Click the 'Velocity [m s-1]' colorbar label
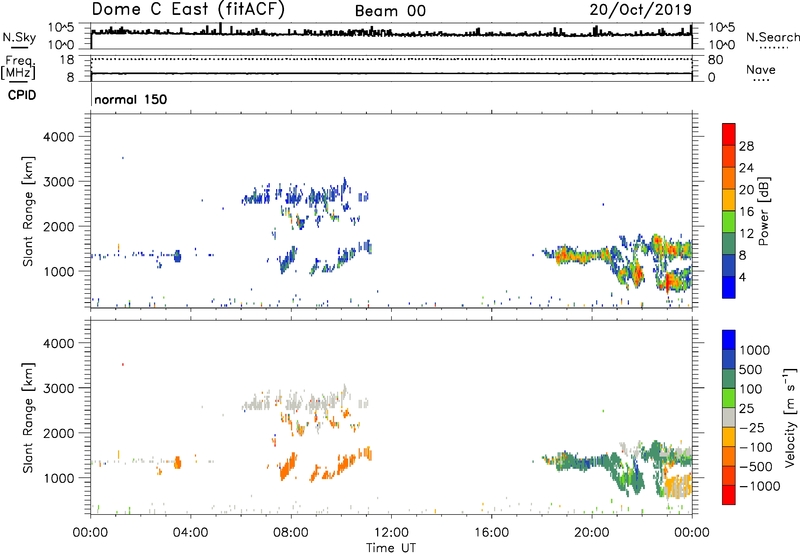This screenshot has width=800, height=554. click(x=790, y=417)
